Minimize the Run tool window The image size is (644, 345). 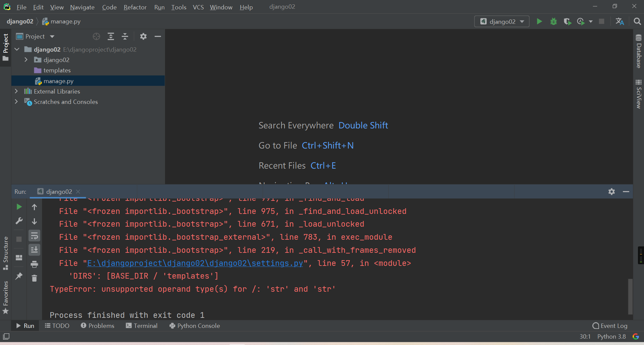coord(626,191)
